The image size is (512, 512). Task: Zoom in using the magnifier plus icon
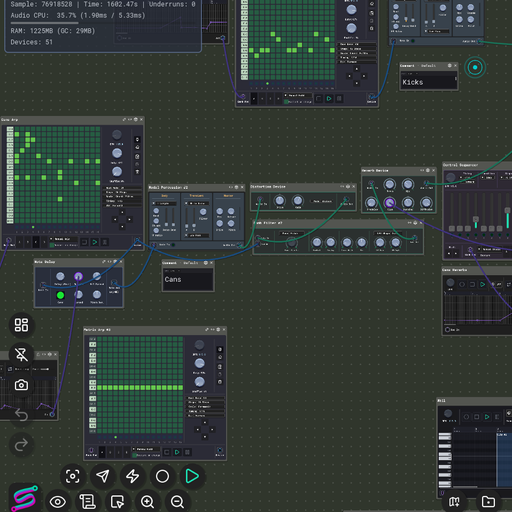click(x=147, y=502)
